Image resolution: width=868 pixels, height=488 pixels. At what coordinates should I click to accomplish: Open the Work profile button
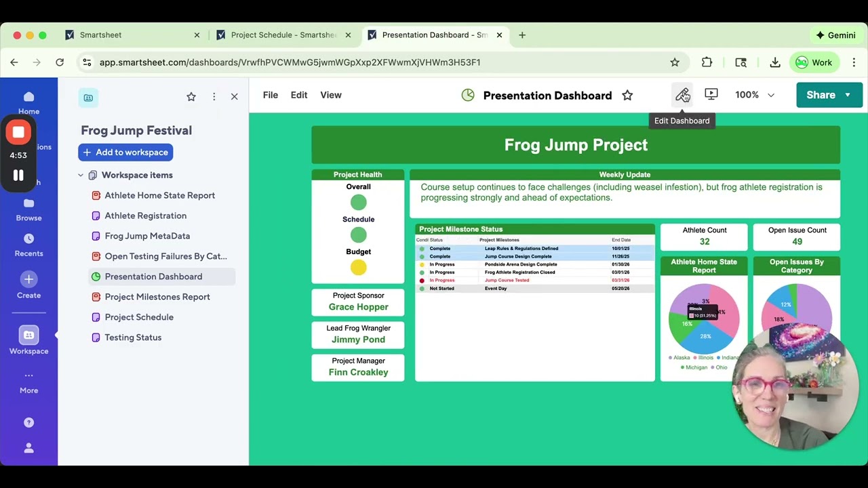coord(814,62)
